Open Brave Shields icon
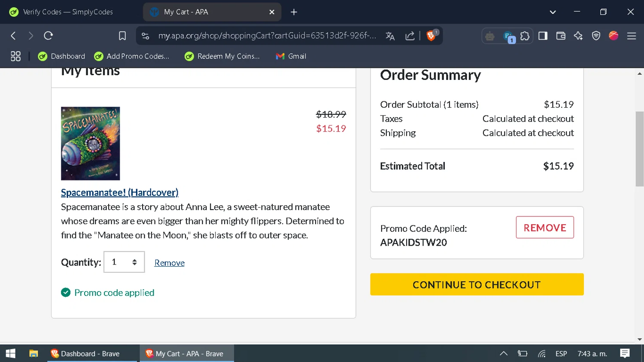The width and height of the screenshot is (644, 362). [431, 36]
